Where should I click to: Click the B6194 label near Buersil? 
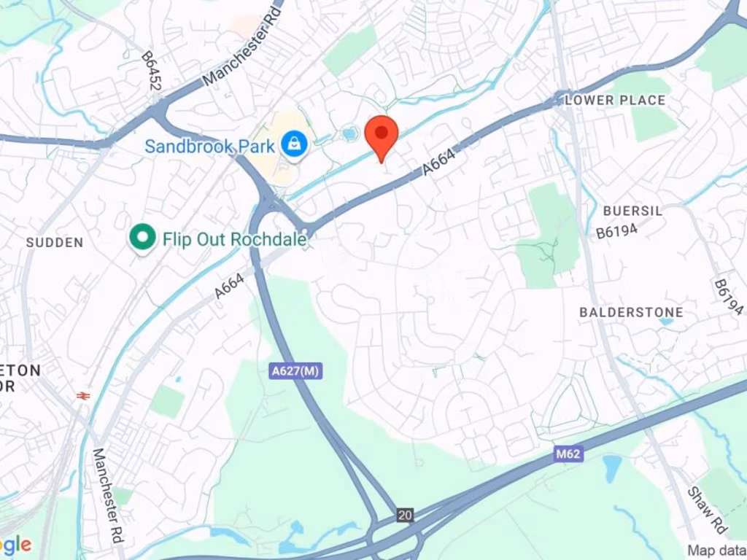[x=617, y=231]
